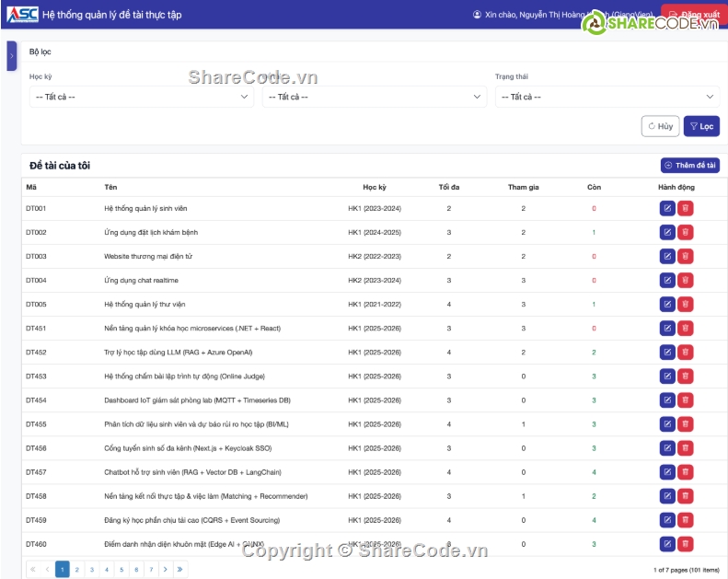Click Thêm đề tài button
The width and height of the screenshot is (728, 579).
point(690,166)
